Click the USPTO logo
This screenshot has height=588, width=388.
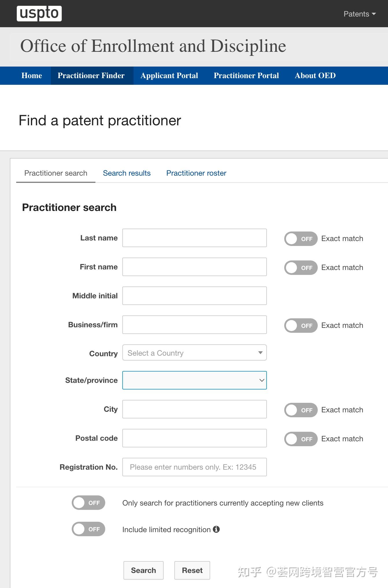click(39, 14)
